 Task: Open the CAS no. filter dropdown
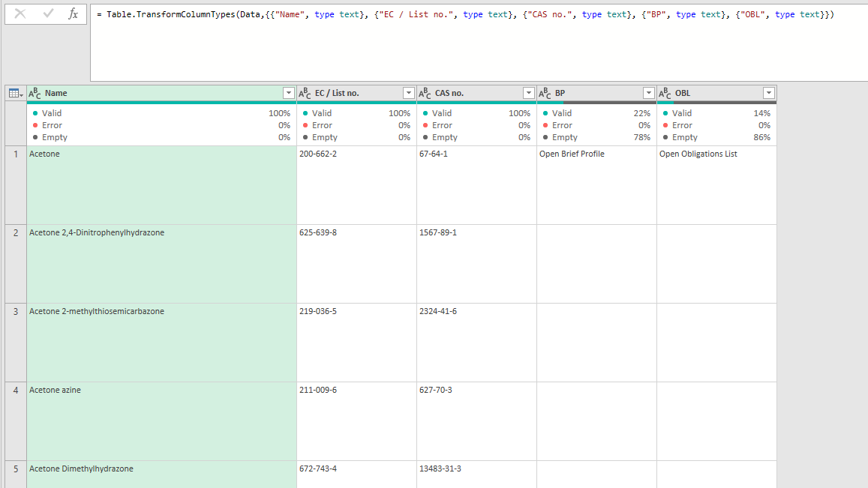tap(529, 93)
